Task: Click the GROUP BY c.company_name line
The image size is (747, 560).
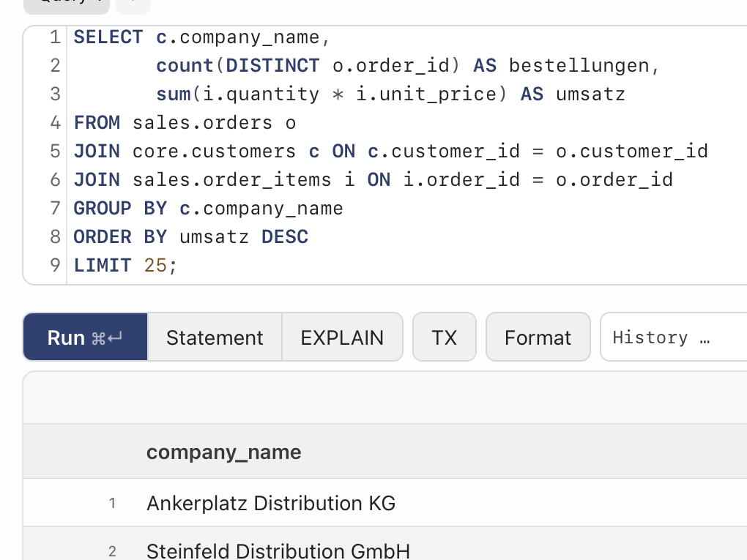Action: pos(208,208)
